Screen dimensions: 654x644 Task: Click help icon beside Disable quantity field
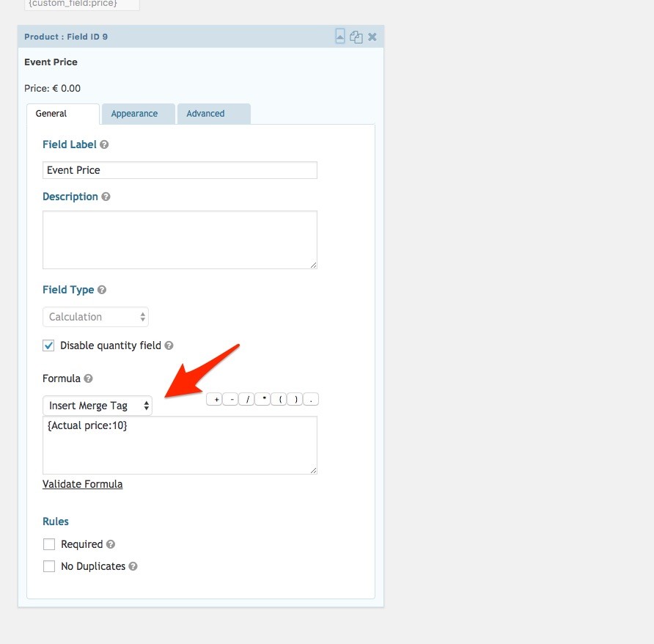pos(169,345)
